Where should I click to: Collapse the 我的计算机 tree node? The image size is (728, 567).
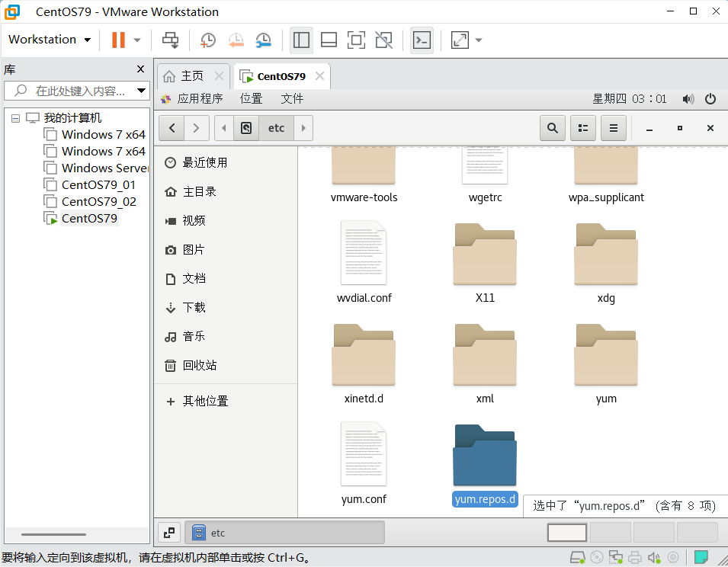[x=15, y=118]
